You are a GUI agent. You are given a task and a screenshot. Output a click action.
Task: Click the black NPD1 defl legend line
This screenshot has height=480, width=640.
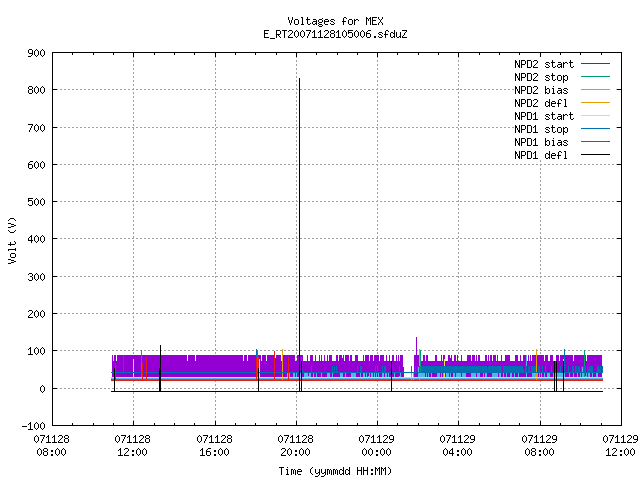[x=596, y=155]
